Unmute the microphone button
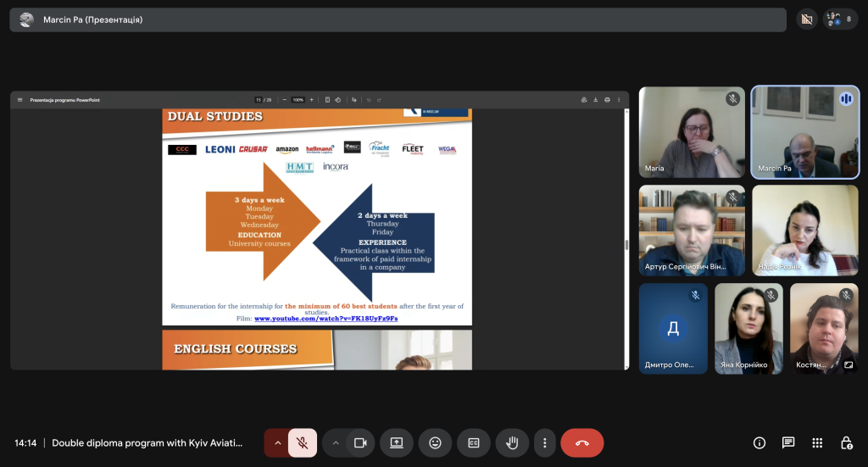The width and height of the screenshot is (868, 467). point(302,442)
